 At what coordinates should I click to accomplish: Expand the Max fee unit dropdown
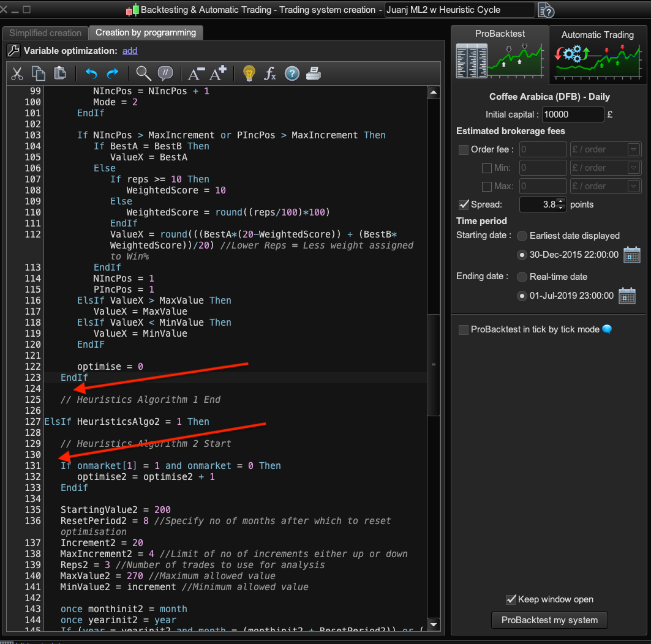point(633,186)
